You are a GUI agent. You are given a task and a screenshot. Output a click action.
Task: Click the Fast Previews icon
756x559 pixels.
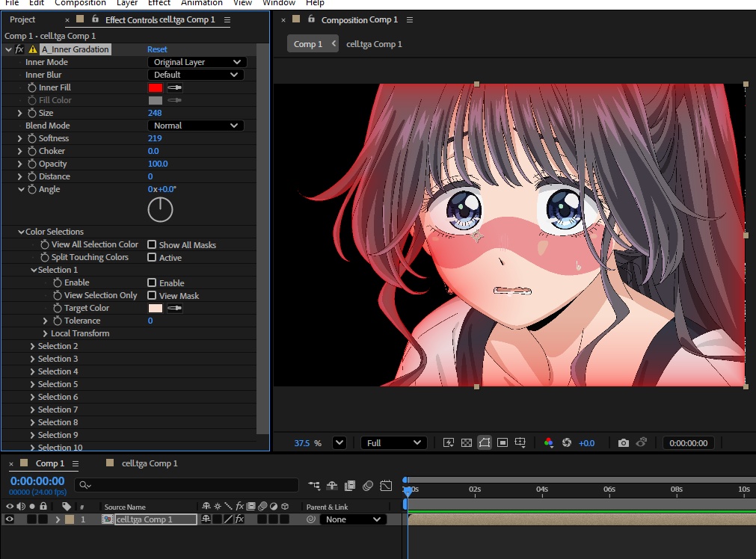pos(449,443)
